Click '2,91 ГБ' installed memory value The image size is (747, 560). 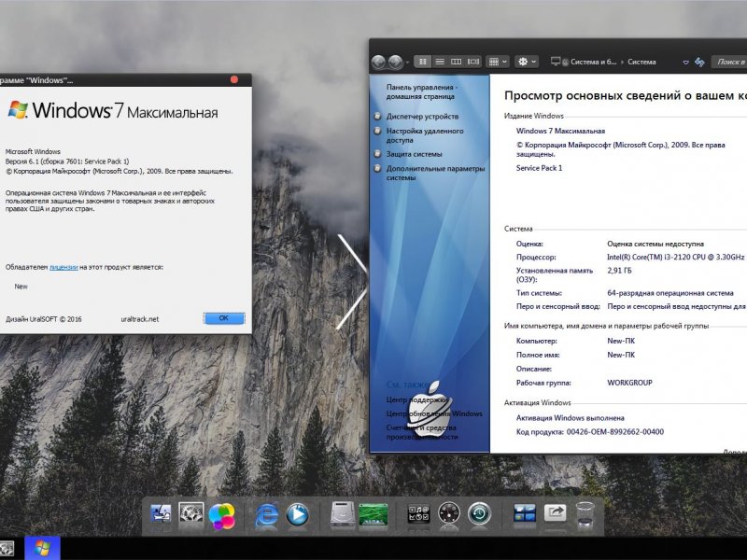[619, 271]
